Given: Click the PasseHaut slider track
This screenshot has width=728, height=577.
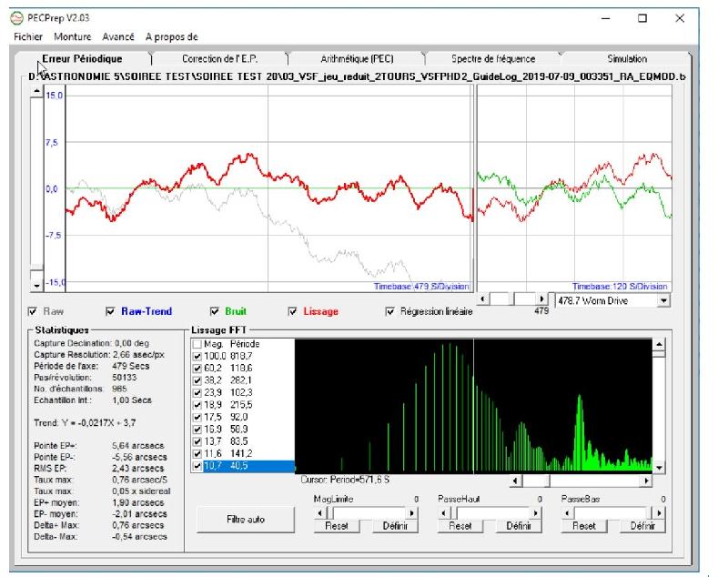Looking at the screenshot, I should click(x=493, y=513).
